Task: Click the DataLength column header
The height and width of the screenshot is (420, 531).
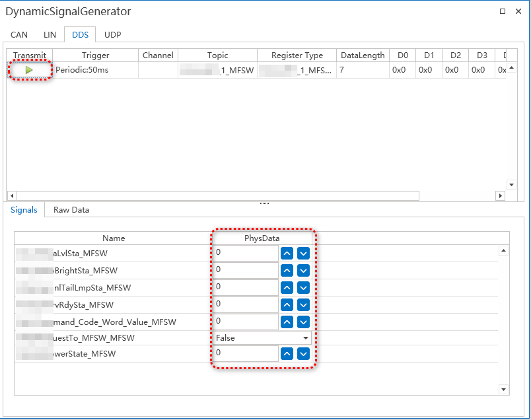Action: pyautogui.click(x=362, y=55)
